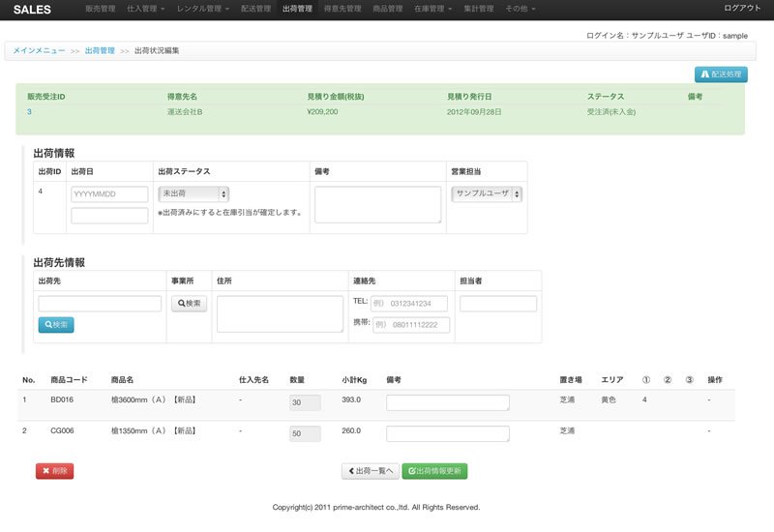Screen dimensions: 774x532
Task: Open the 得意先管理 menu item
Action: click(x=343, y=9)
